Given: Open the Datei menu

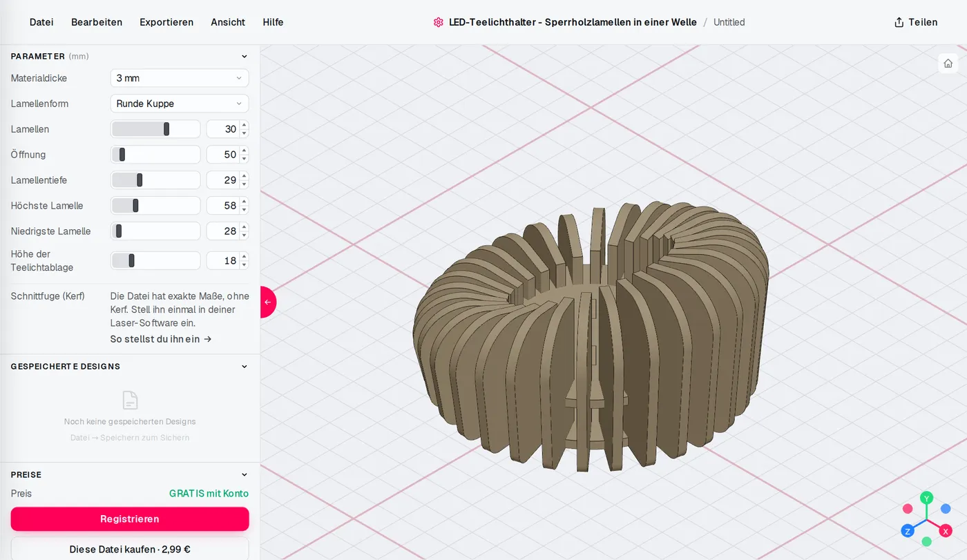Looking at the screenshot, I should (x=41, y=22).
